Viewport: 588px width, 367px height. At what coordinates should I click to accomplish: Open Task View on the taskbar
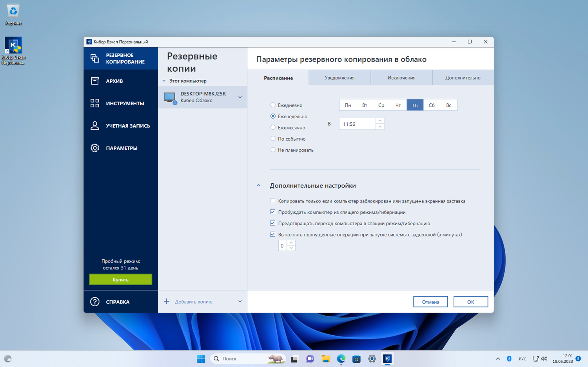coord(294,358)
